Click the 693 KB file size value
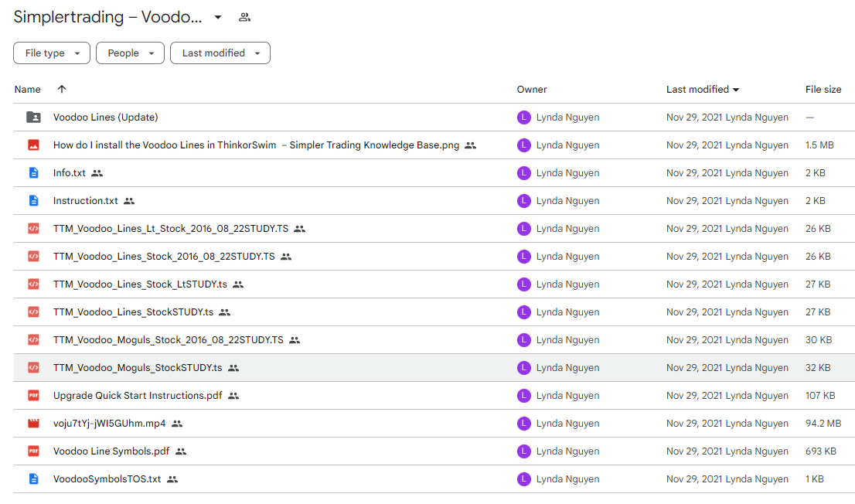This screenshot has width=855, height=504. 821,451
